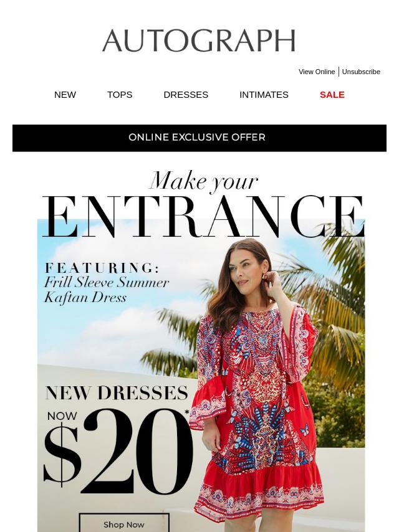Click the FEATURING label on the image
399x532 pixels.
[x=102, y=268]
